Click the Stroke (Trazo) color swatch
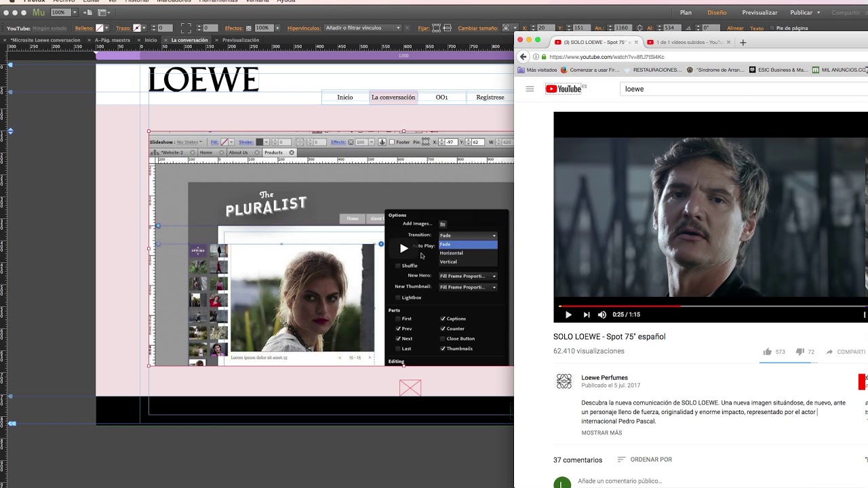 136,28
